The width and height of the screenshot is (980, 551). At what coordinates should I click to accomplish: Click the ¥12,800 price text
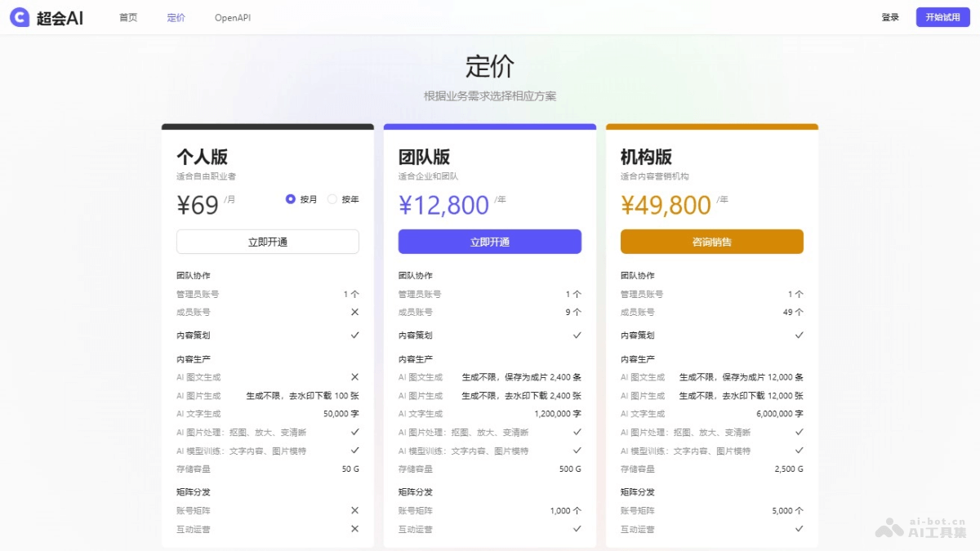click(x=444, y=204)
